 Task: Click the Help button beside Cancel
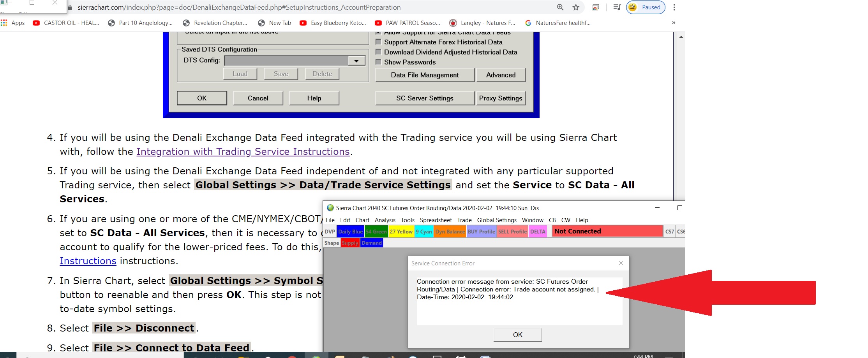tap(314, 98)
